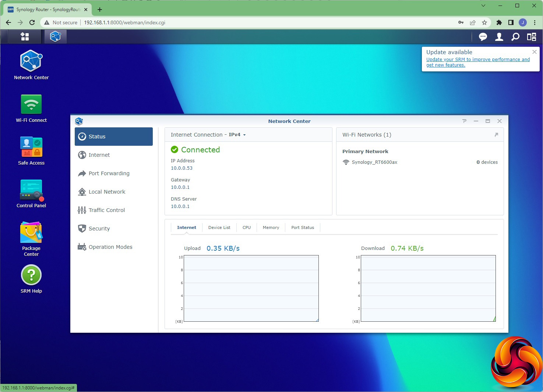
Task: Select Internet in the Network Center sidebar
Action: (114, 155)
